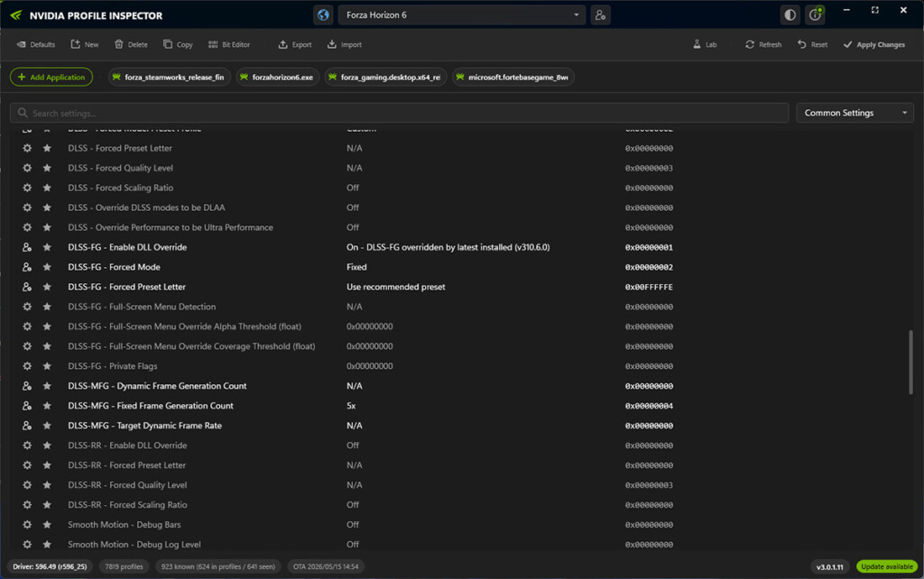Open the Bit Editor
This screenshot has height=579, width=924.
[229, 45]
